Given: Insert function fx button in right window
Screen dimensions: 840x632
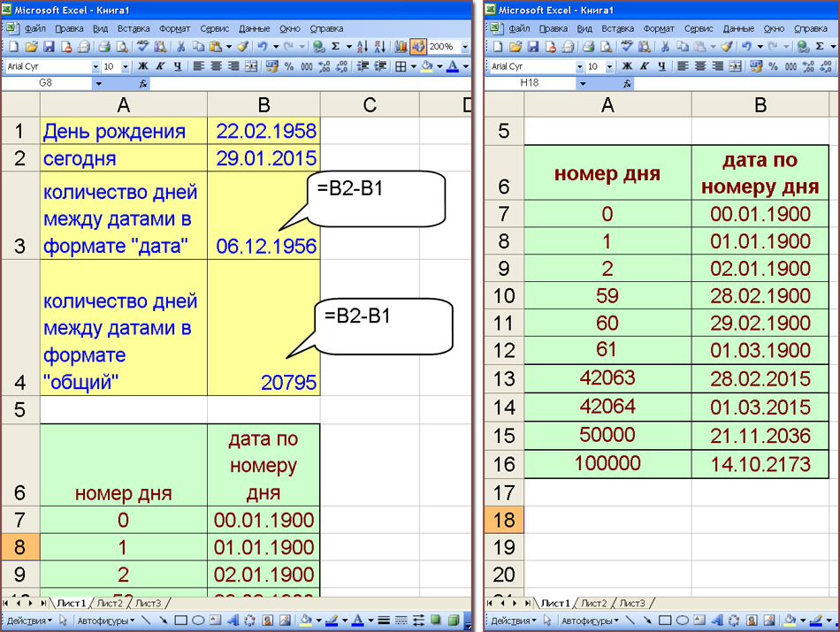Looking at the screenshot, I should pos(627,83).
